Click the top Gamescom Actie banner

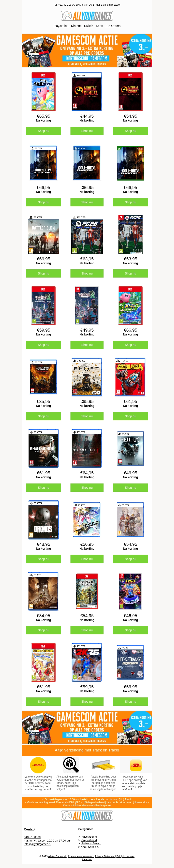point(87,51)
